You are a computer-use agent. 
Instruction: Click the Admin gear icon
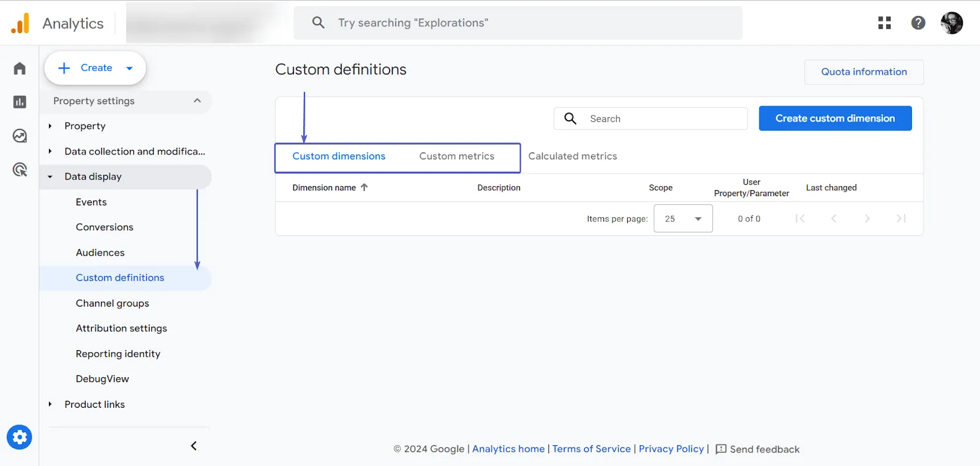[20, 437]
